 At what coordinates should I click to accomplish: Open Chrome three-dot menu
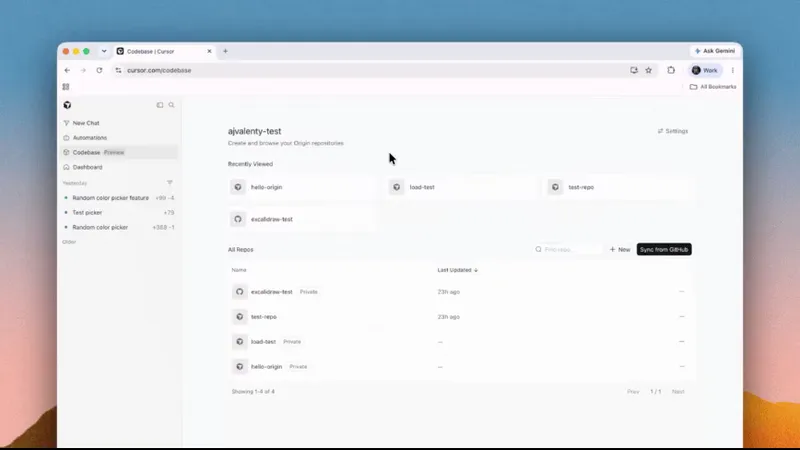click(733, 70)
